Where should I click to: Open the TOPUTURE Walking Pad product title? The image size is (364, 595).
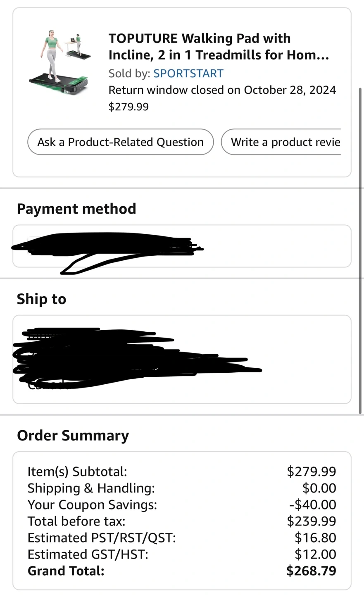click(218, 46)
